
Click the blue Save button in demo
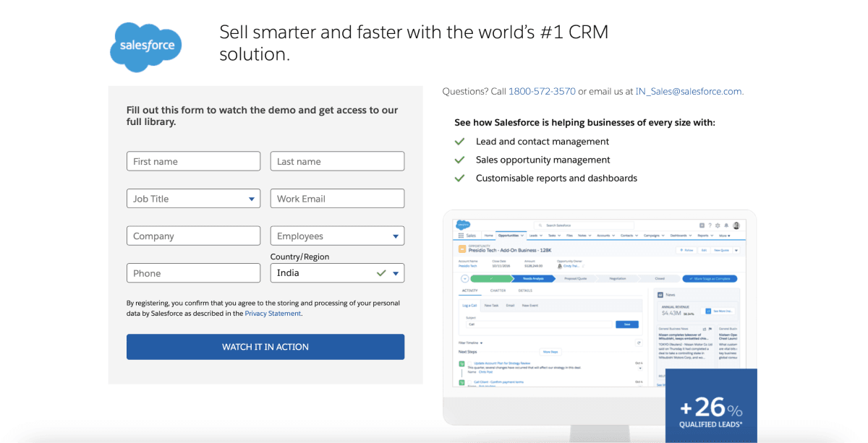(x=627, y=324)
